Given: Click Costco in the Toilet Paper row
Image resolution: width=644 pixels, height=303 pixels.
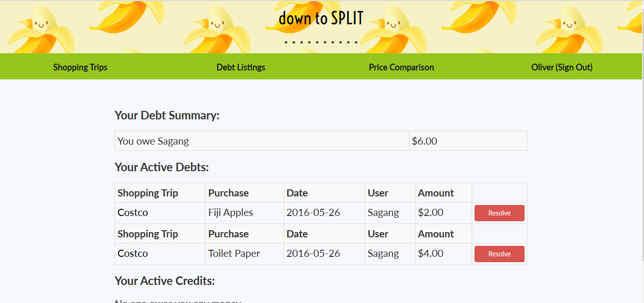Looking at the screenshot, I should tap(133, 254).
